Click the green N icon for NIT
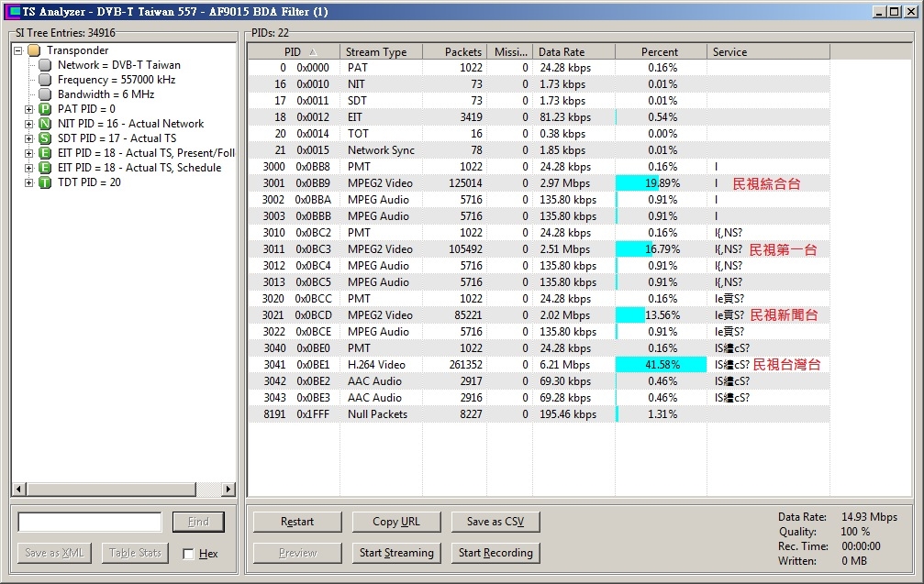This screenshot has height=584, width=924. coord(45,124)
